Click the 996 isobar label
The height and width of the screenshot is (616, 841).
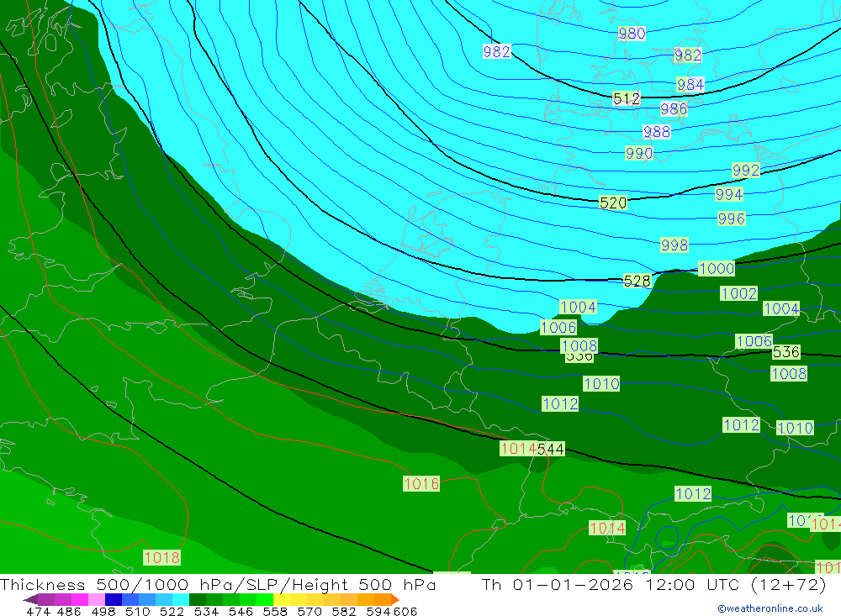point(732,218)
